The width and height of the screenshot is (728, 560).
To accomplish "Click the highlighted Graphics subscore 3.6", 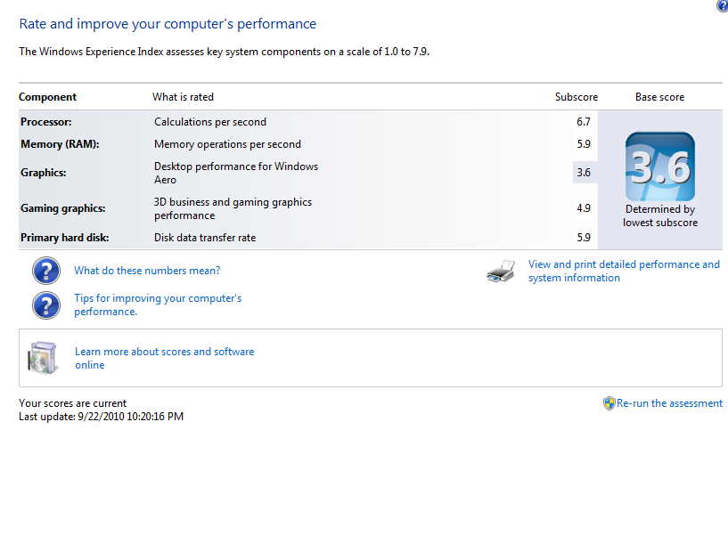I will click(584, 173).
